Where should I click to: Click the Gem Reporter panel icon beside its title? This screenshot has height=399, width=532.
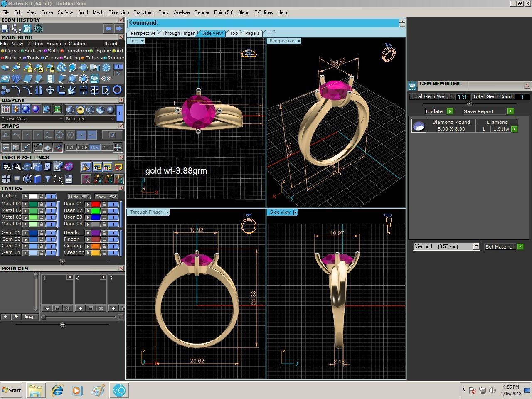coord(412,86)
